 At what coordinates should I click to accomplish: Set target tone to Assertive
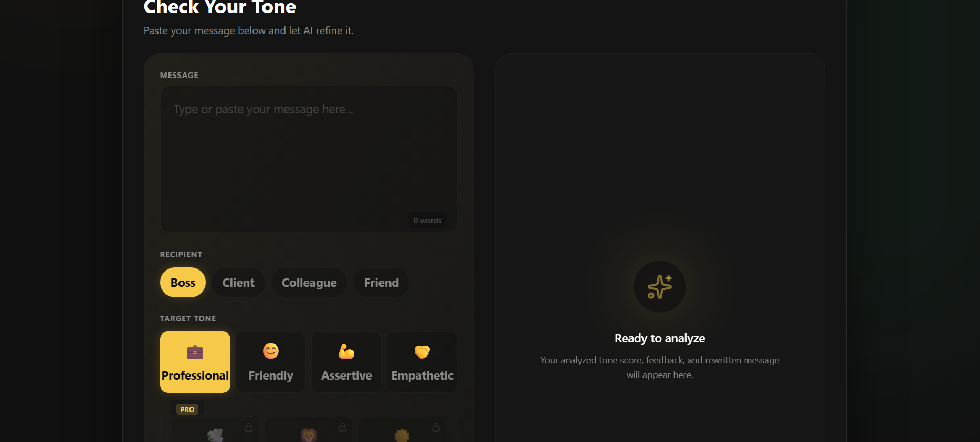tap(346, 362)
